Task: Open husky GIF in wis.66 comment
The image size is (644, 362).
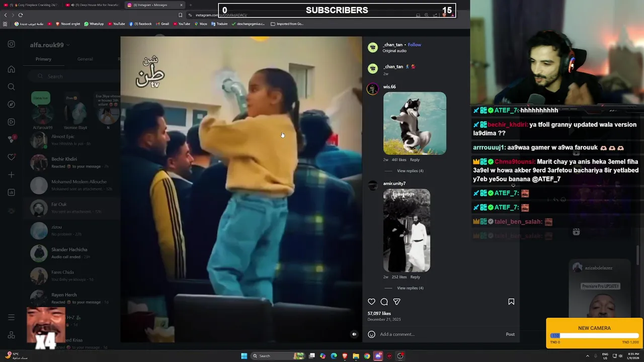Action: tap(415, 123)
